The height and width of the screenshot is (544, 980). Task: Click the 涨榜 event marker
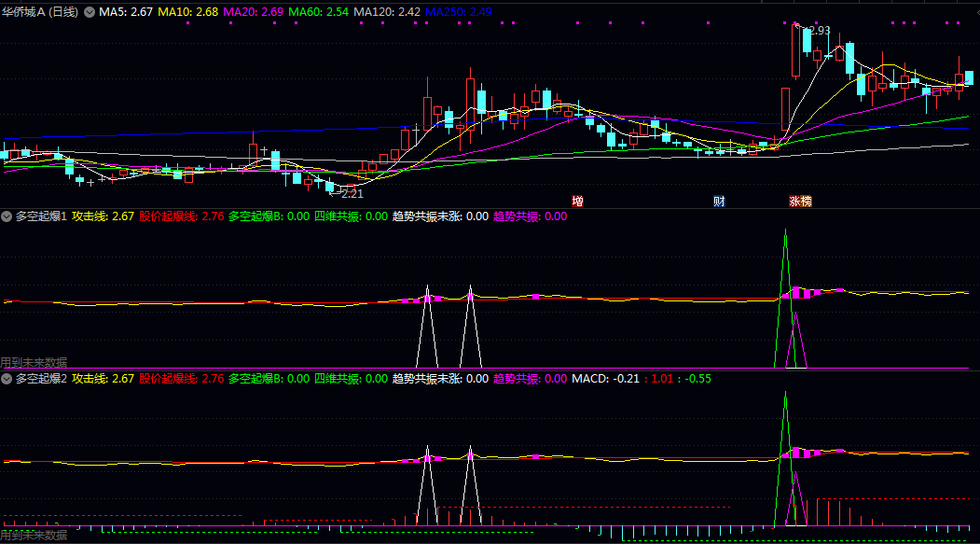point(801,202)
